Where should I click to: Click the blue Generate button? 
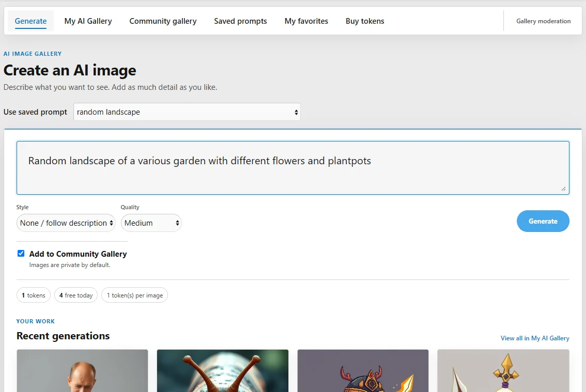[x=543, y=221]
